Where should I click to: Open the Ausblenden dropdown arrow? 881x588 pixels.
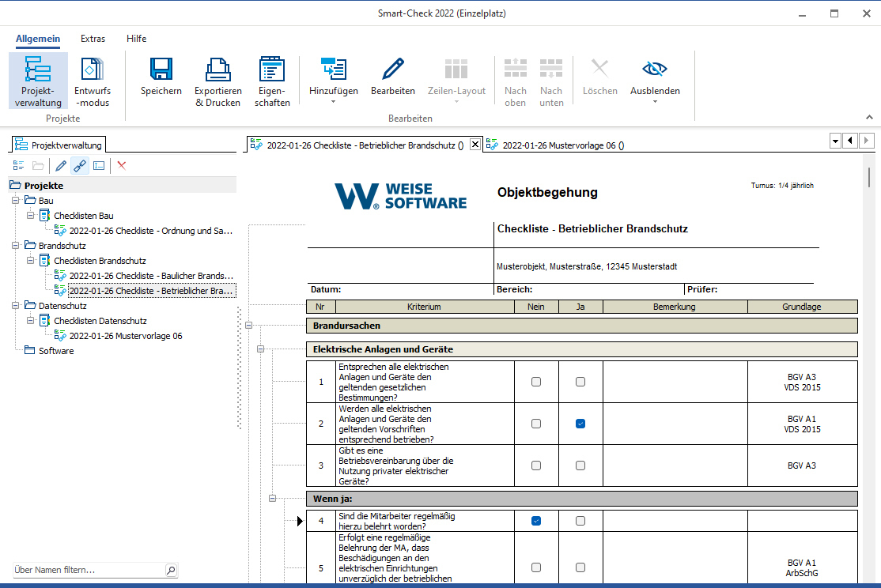coord(655,101)
